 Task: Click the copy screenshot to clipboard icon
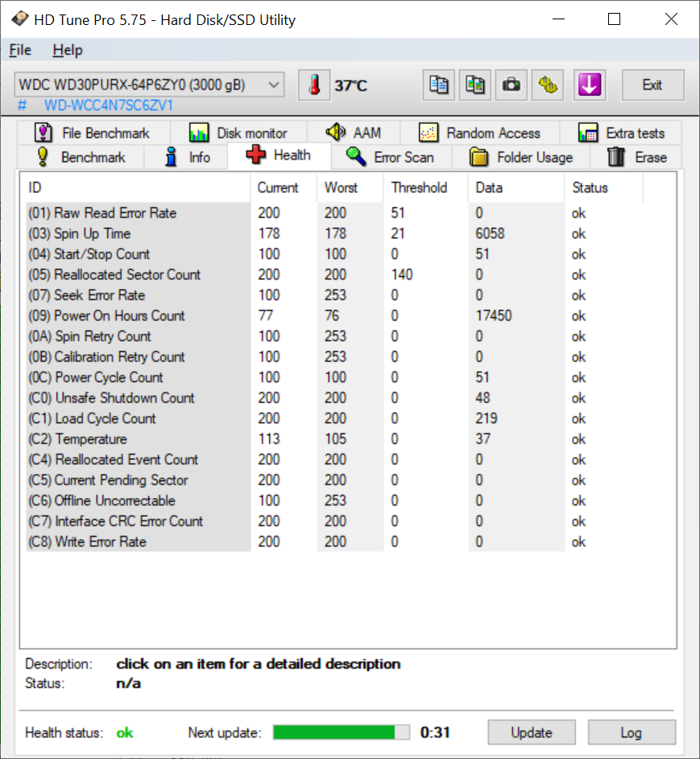[475, 85]
